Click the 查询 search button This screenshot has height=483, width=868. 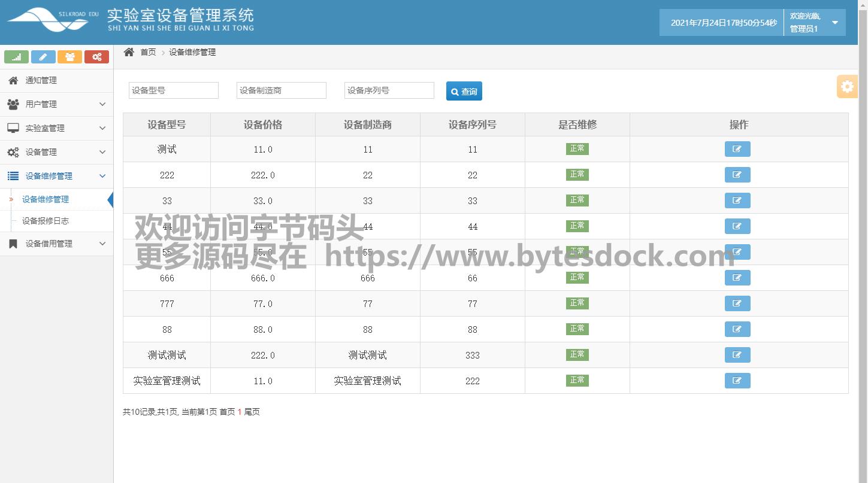pos(464,91)
